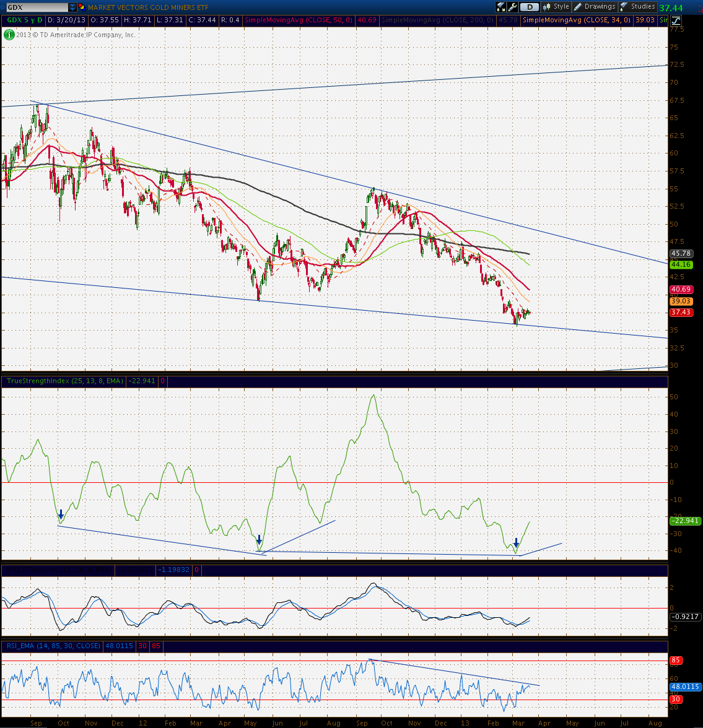Screen dimensions: 703x728
Task: Click the -0.9217 MACD value bubble
Action: (685, 617)
